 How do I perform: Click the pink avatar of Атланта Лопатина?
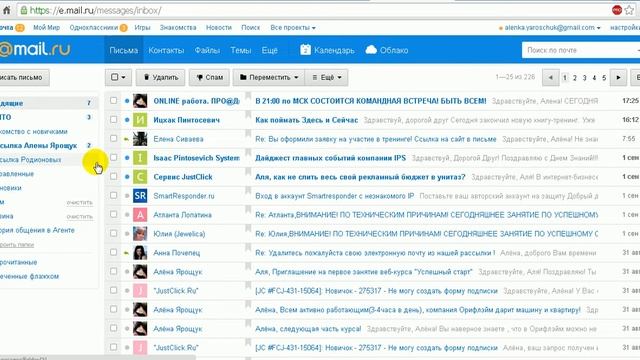coord(140,215)
